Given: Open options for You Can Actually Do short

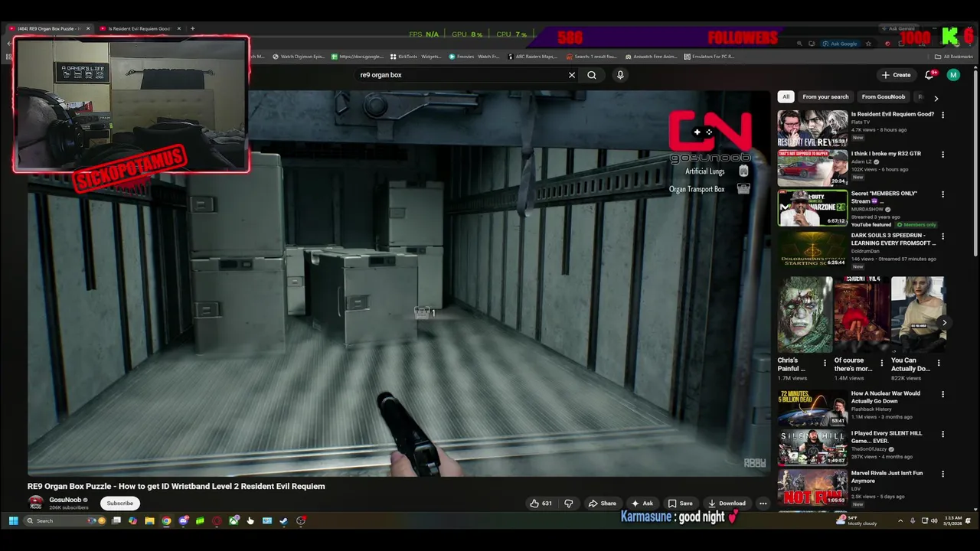Looking at the screenshot, I should tap(939, 363).
